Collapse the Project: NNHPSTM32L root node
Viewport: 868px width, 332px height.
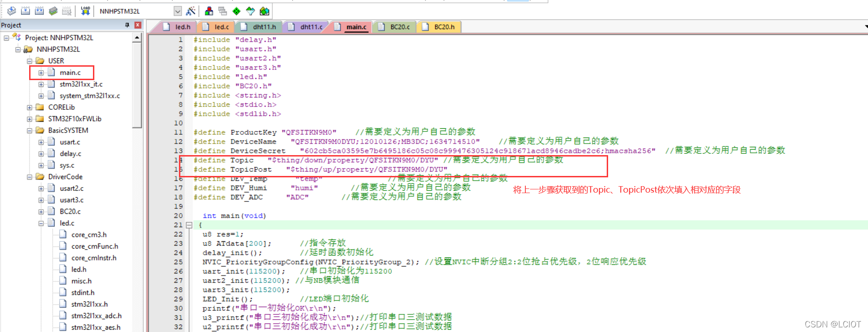tap(6, 38)
